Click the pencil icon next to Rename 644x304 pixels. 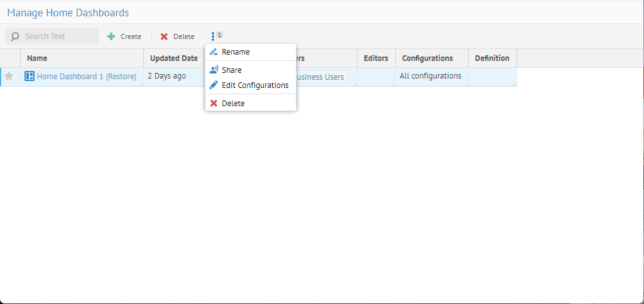(214, 52)
